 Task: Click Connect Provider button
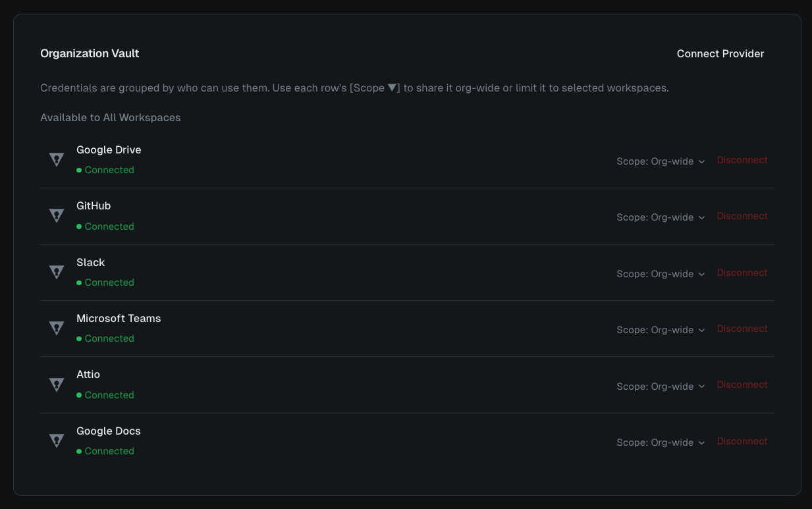pyautogui.click(x=720, y=54)
